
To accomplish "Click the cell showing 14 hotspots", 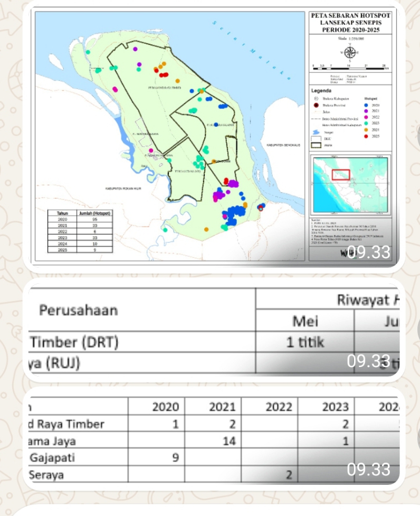I will coord(229,440).
